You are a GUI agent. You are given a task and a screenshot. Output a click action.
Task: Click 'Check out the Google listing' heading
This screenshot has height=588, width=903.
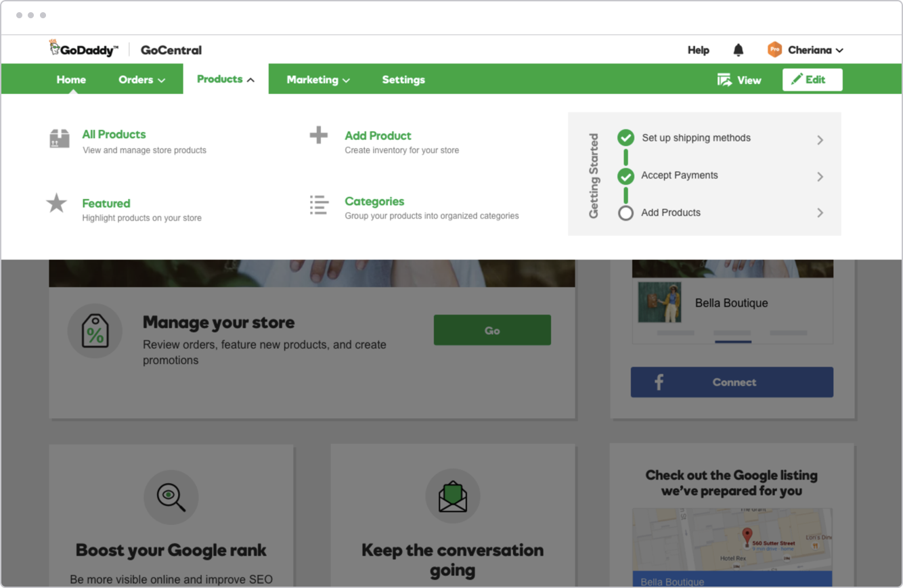(x=732, y=483)
